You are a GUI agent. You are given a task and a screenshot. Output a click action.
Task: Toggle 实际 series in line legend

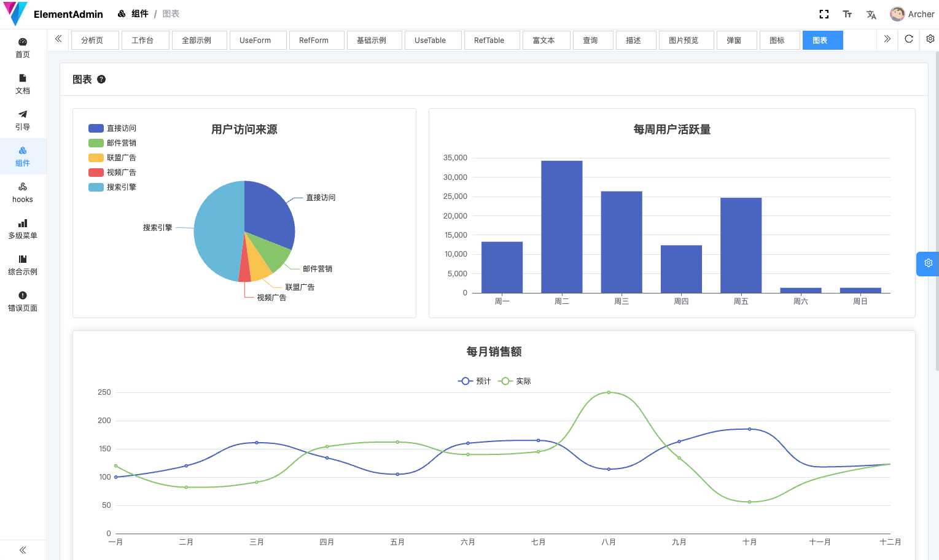pos(514,381)
